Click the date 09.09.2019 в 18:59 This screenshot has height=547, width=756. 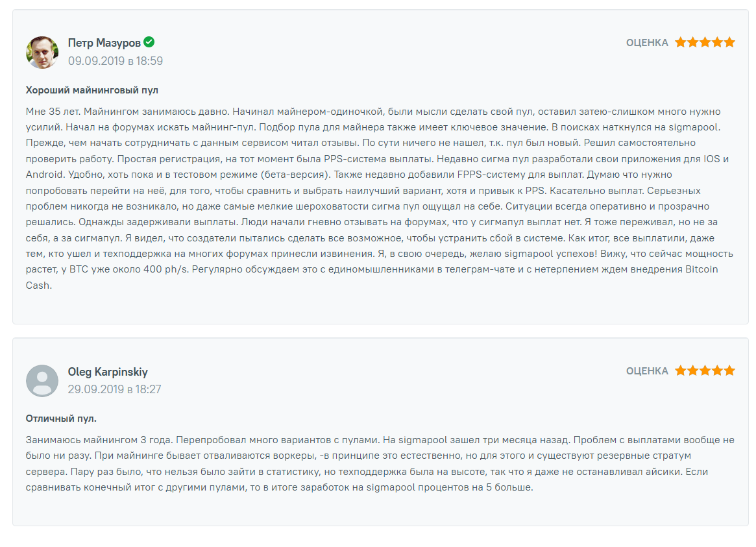[x=116, y=61]
